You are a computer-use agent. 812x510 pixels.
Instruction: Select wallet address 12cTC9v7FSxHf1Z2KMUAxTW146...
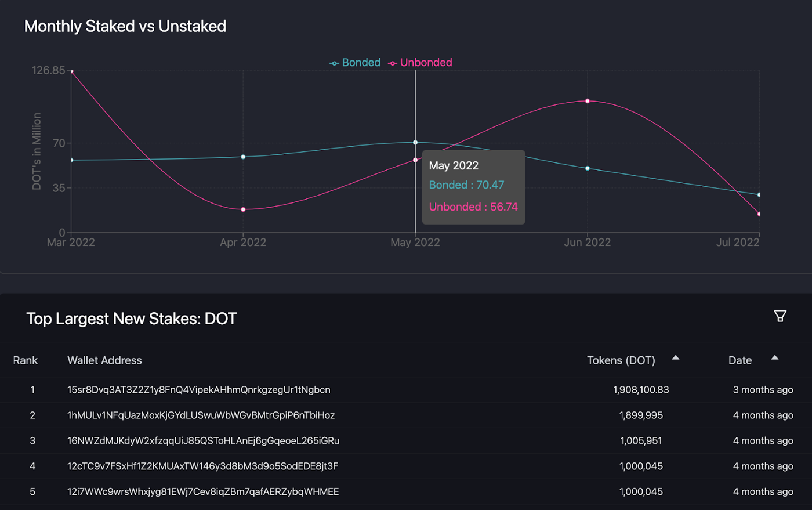[203, 466]
